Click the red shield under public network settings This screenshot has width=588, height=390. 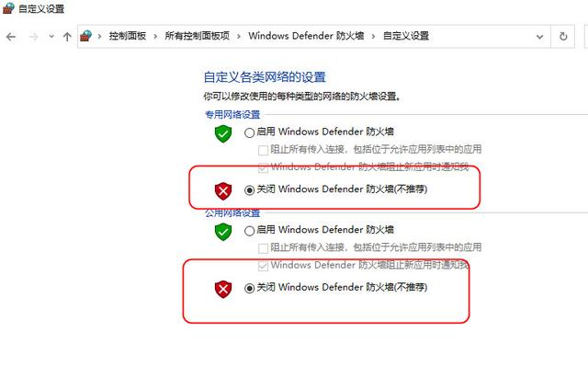[223, 289]
